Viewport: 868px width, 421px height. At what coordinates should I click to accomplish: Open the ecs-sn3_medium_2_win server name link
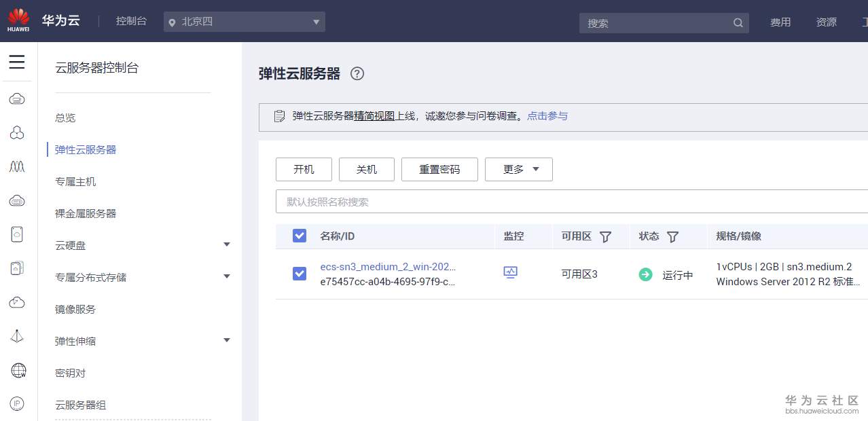click(388, 267)
